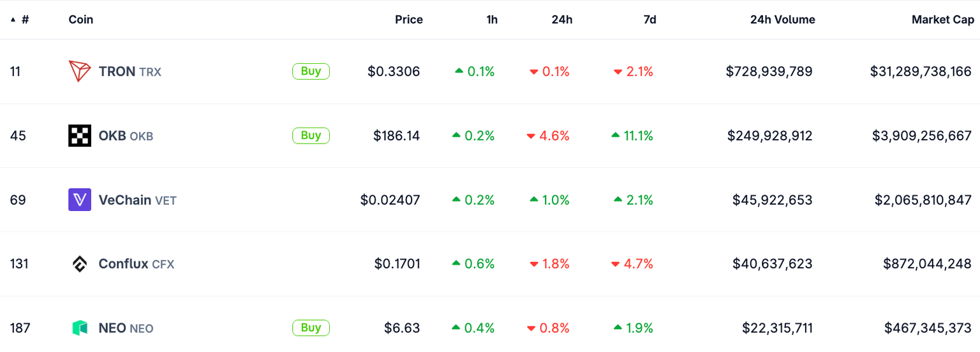Click the NEO green logo icon
This screenshot has width=980, height=352.
[x=80, y=328]
